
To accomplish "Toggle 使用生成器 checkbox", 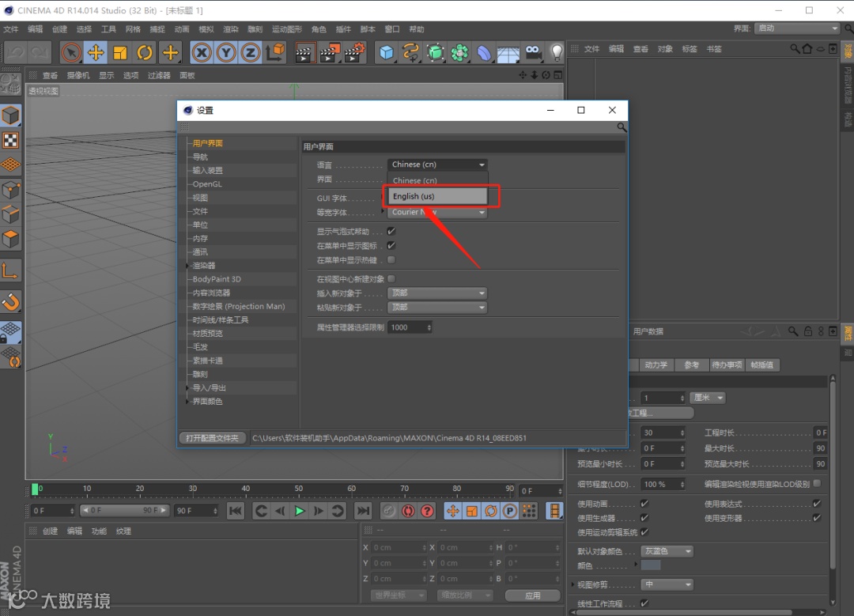I will (x=644, y=517).
